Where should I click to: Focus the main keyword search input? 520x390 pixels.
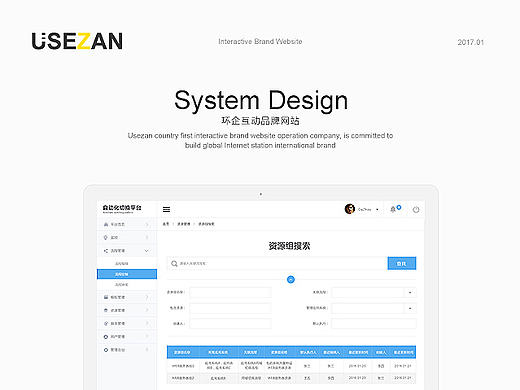pos(277,263)
